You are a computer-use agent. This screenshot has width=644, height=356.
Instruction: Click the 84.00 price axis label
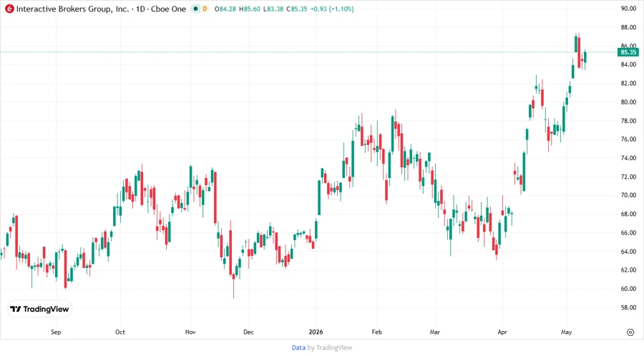click(x=628, y=64)
